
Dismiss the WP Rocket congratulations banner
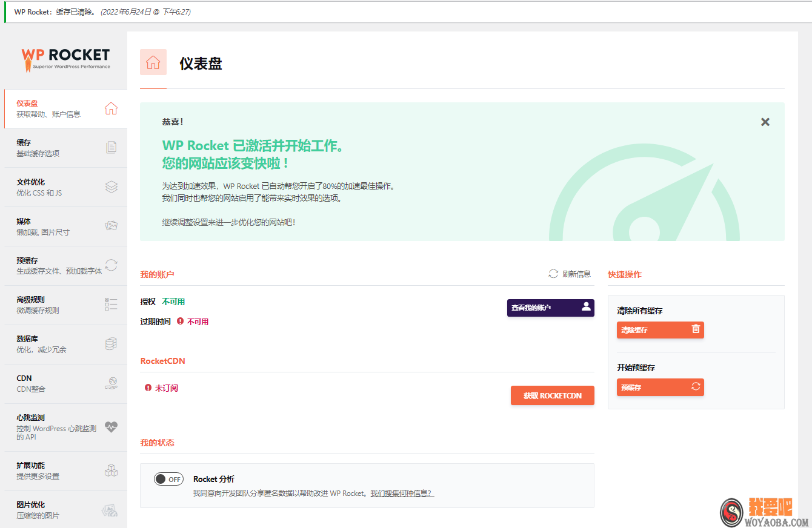(x=765, y=122)
